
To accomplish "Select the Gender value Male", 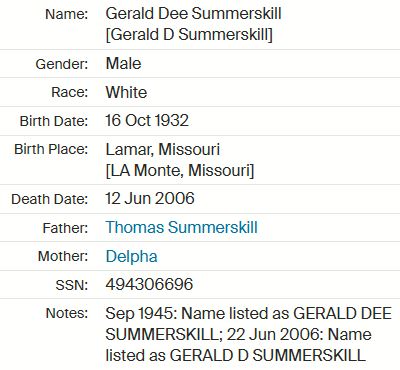I will pyautogui.click(x=123, y=63).
